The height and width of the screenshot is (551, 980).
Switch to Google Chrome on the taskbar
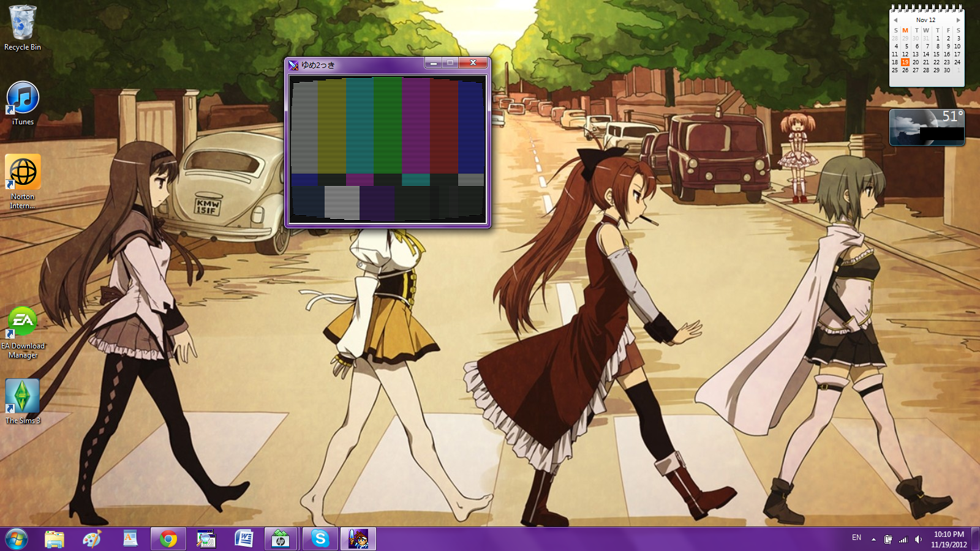[x=168, y=539]
